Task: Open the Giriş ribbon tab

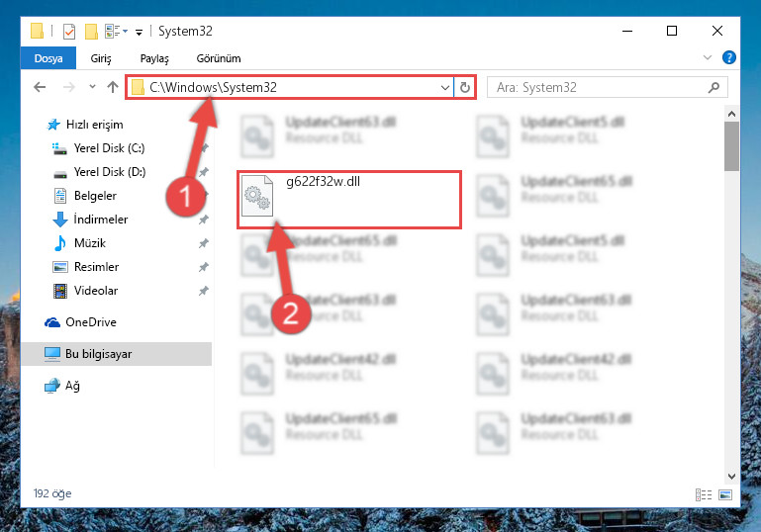Action: [101, 58]
